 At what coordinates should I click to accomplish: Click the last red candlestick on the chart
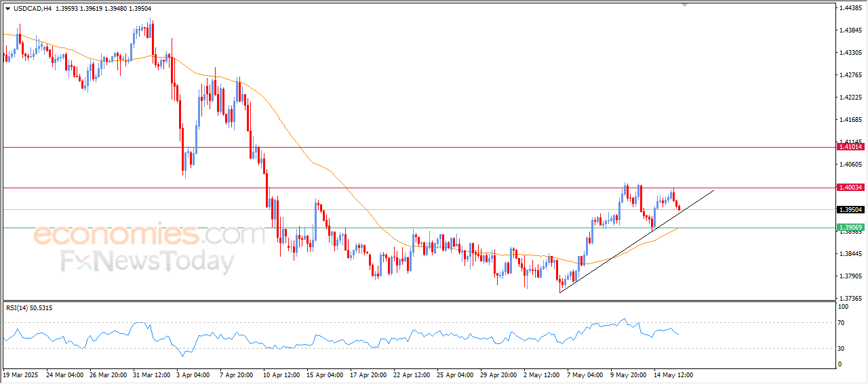point(679,208)
